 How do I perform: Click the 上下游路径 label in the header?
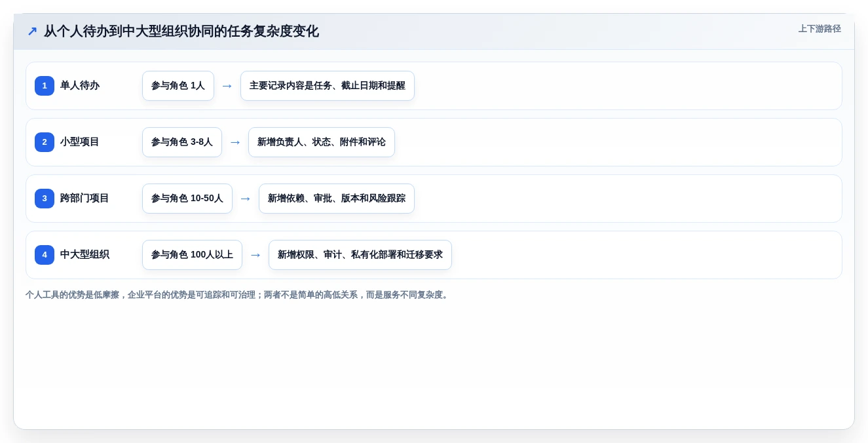pyautogui.click(x=820, y=29)
